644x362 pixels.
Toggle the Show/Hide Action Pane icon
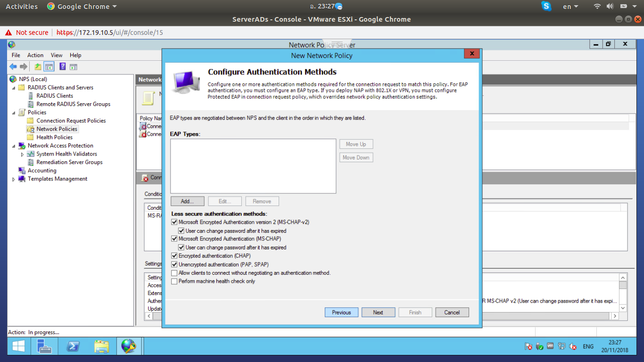[74, 66]
